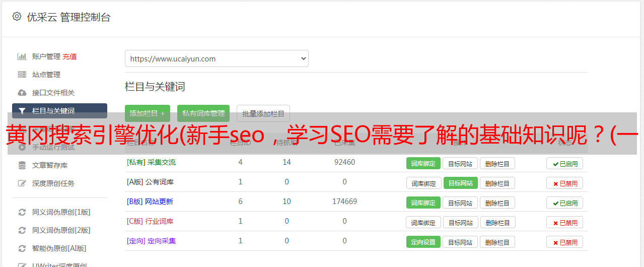The height and width of the screenshot is (267, 644).
Task: Click 删除栏目 in the 定向采集 row
Action: pyautogui.click(x=497, y=242)
